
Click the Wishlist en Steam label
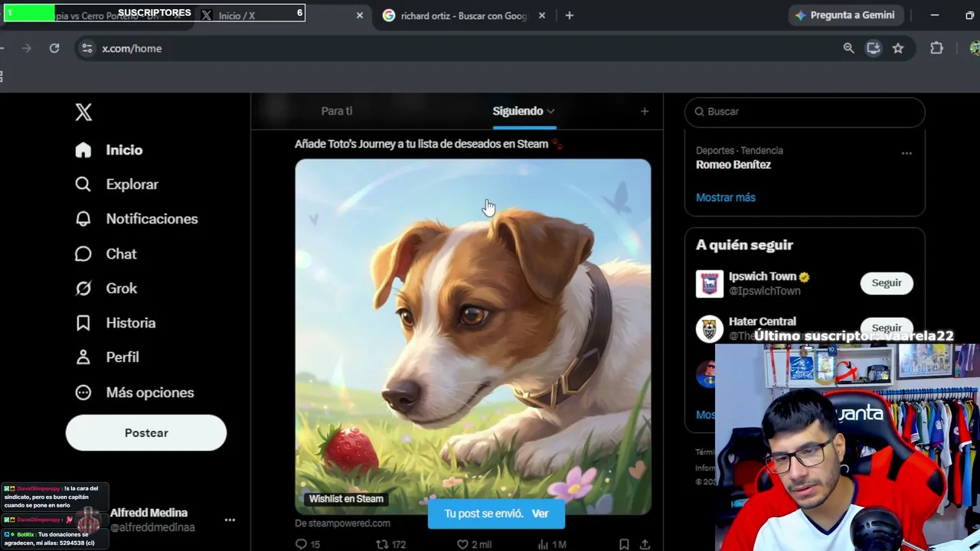(346, 499)
